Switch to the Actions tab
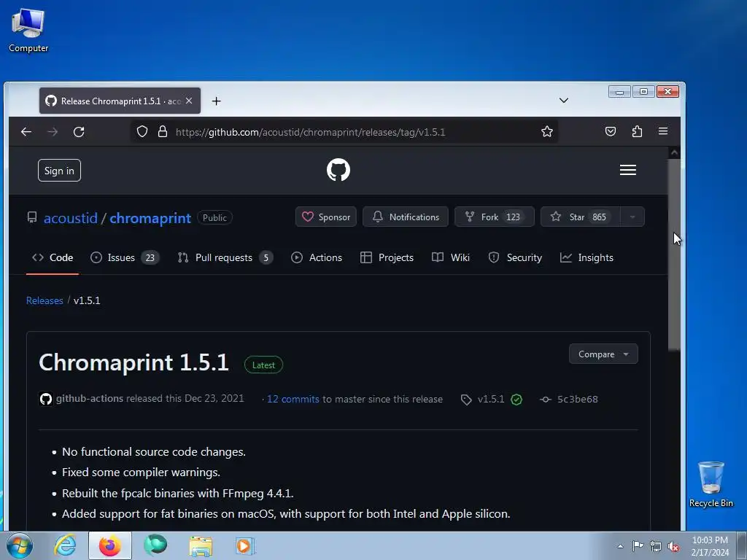 coord(317,257)
